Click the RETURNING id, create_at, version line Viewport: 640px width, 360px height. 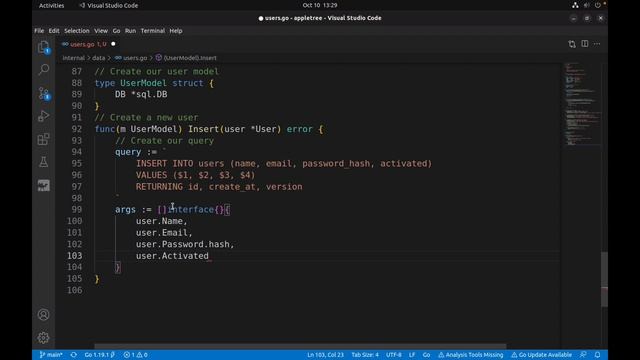219,187
